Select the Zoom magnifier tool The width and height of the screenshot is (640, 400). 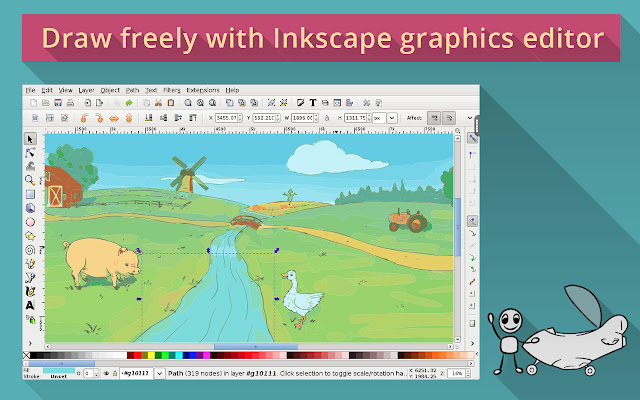30,180
